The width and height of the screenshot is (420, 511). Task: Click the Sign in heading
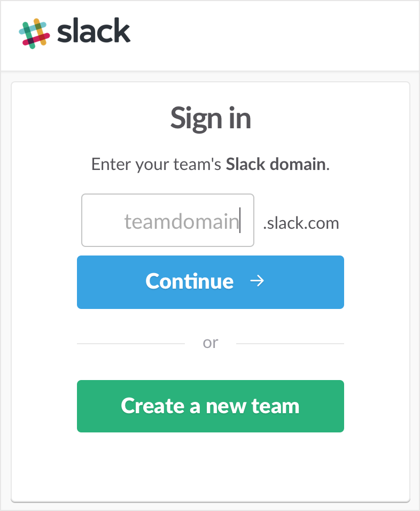(x=211, y=118)
